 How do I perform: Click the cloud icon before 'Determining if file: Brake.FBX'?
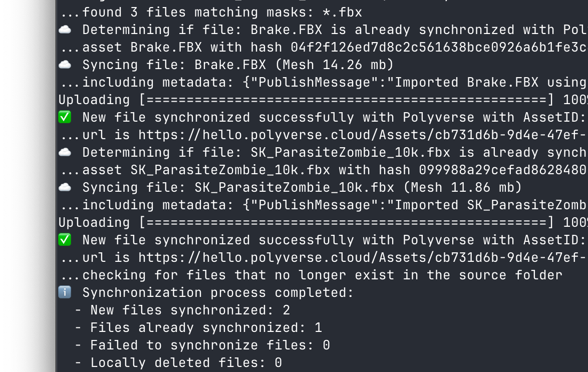(65, 30)
